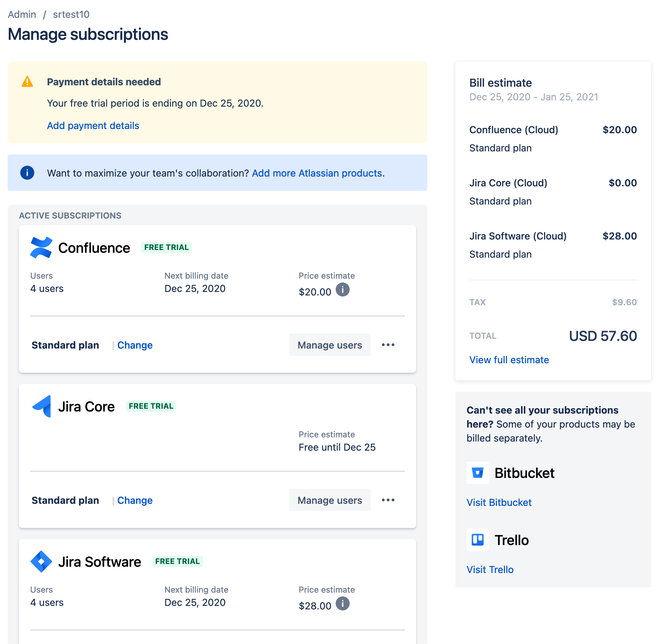
Task: Click the Bitbucket logo icon
Action: click(478, 473)
